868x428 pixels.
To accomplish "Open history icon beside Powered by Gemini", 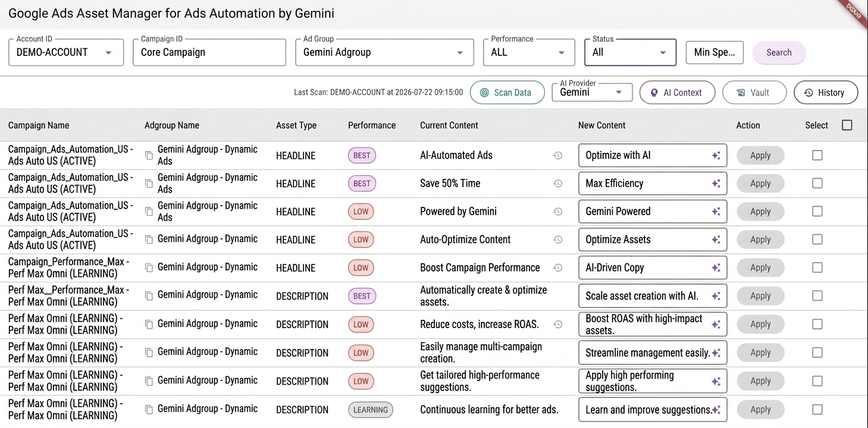I will tap(557, 212).
